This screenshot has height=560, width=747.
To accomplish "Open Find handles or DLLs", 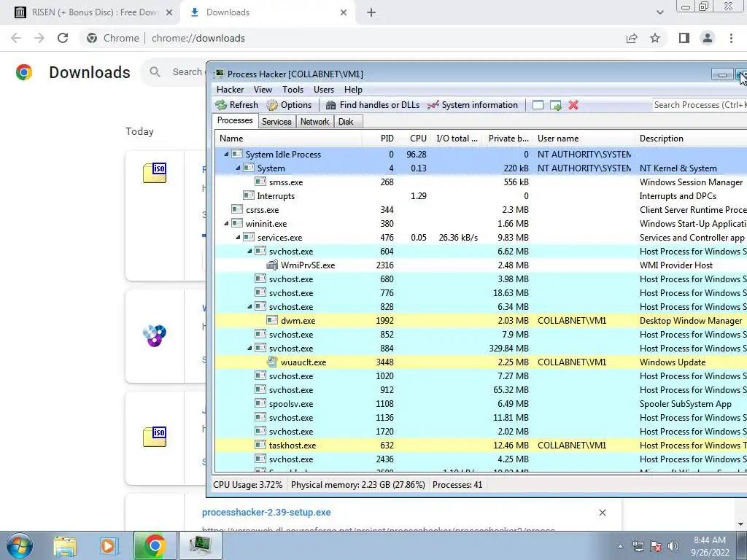I will click(373, 105).
